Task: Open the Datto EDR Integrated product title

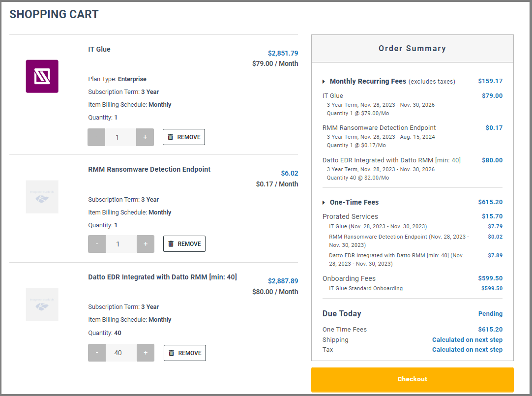Action: 162,277
